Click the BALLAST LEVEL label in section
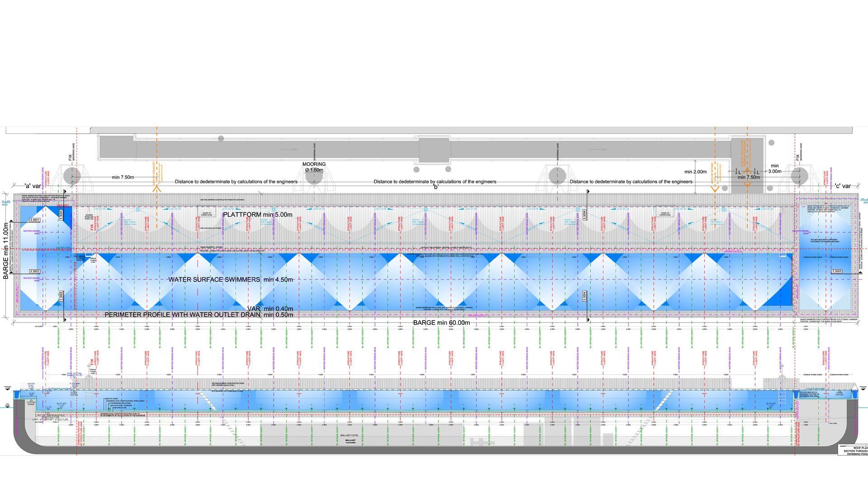The height and width of the screenshot is (482, 868). click(x=349, y=435)
